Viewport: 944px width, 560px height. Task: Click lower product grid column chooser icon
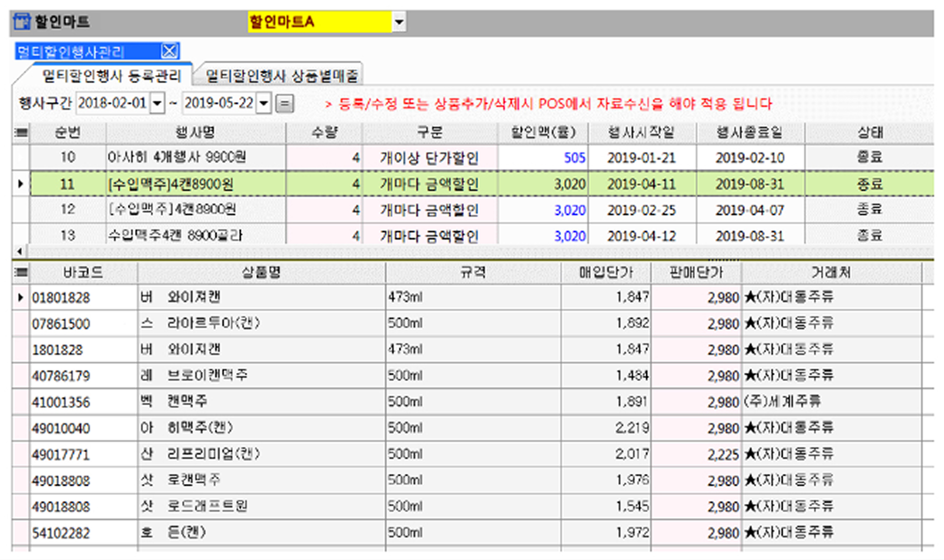(x=21, y=272)
